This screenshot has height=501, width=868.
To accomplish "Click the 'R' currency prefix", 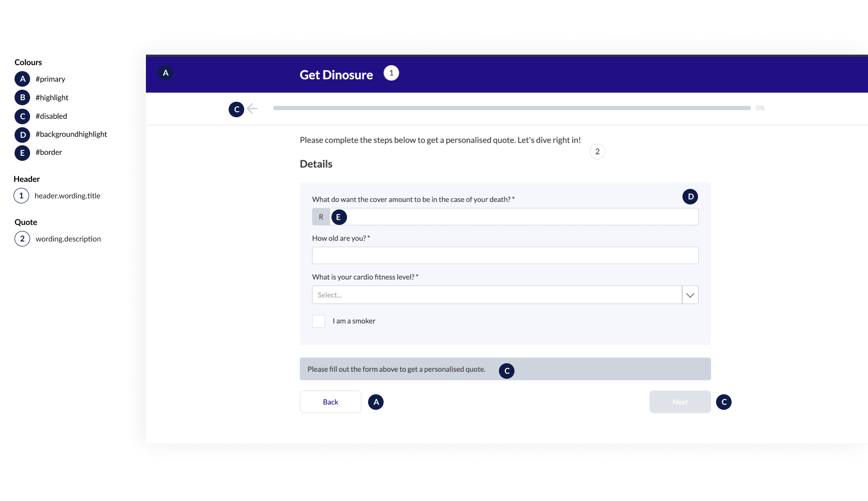I will pyautogui.click(x=321, y=217).
